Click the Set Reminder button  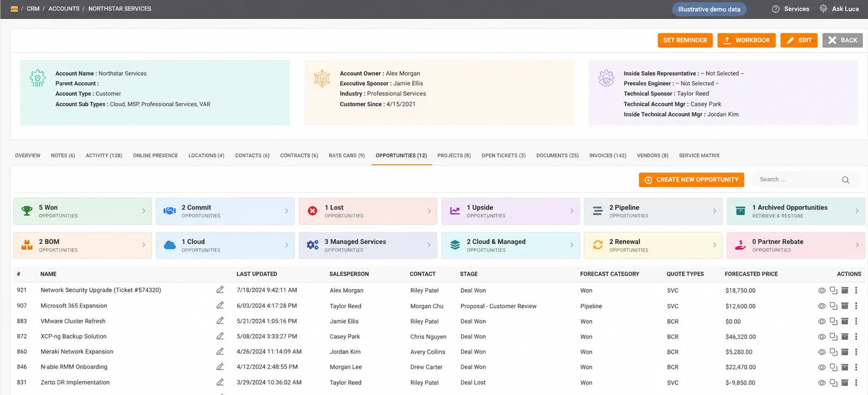click(x=685, y=40)
